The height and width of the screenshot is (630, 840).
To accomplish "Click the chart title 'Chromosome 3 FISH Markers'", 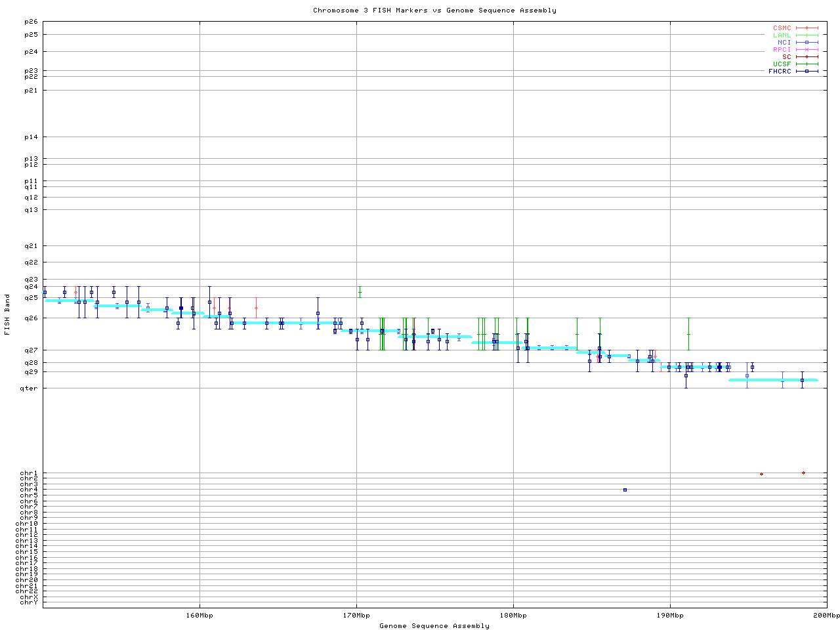I will pyautogui.click(x=434, y=10).
